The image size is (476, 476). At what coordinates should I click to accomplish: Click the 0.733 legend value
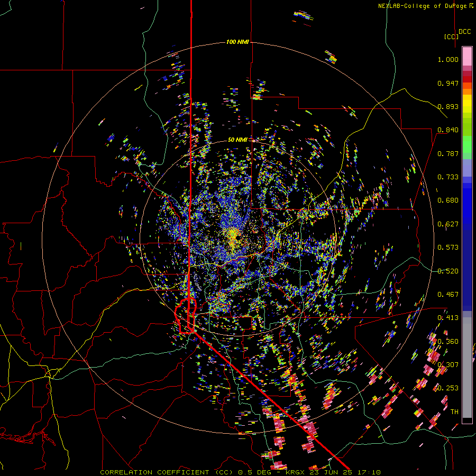coord(448,177)
